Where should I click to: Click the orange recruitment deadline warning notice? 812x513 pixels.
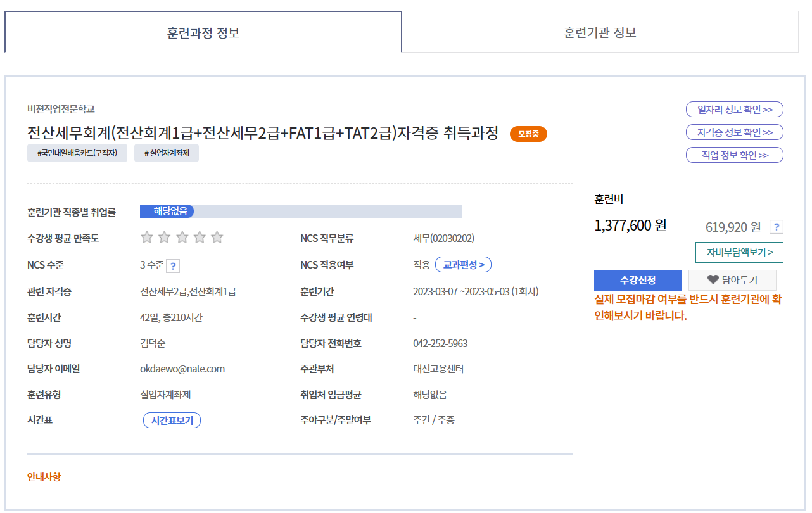(688, 307)
